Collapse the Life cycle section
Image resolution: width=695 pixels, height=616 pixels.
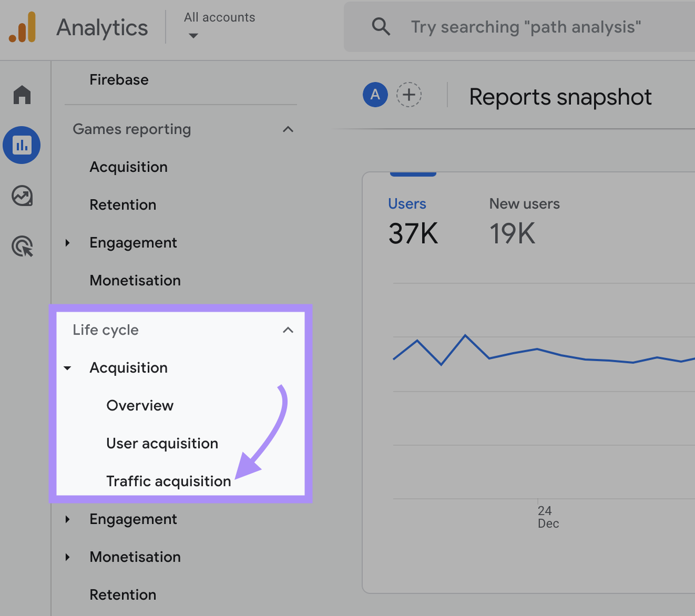(x=288, y=330)
